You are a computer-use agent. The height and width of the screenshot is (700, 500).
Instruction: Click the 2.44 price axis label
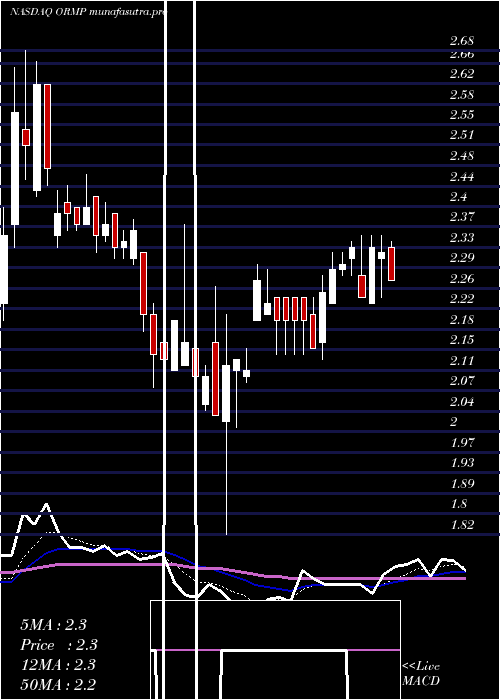tap(462, 177)
